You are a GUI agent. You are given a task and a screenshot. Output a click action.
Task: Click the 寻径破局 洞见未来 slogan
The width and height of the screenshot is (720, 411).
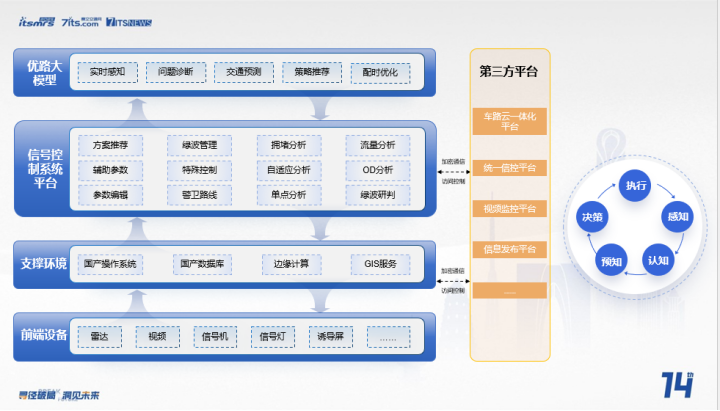pyautogui.click(x=59, y=395)
